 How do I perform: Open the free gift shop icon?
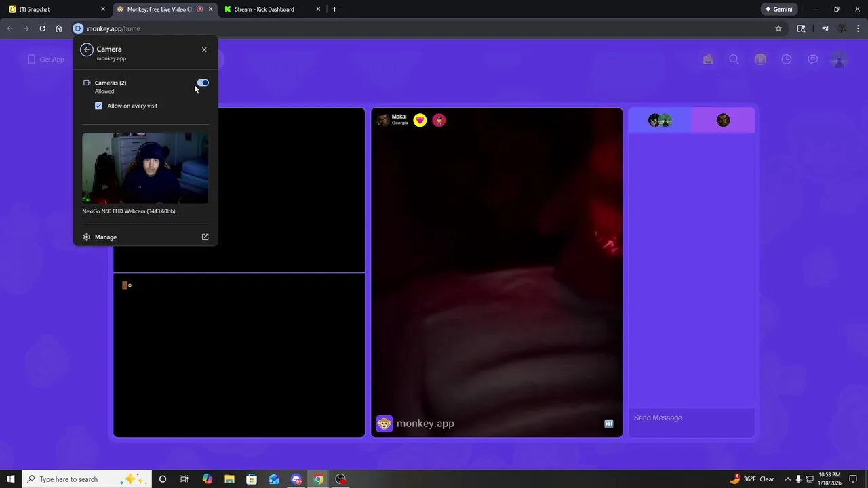(x=708, y=59)
